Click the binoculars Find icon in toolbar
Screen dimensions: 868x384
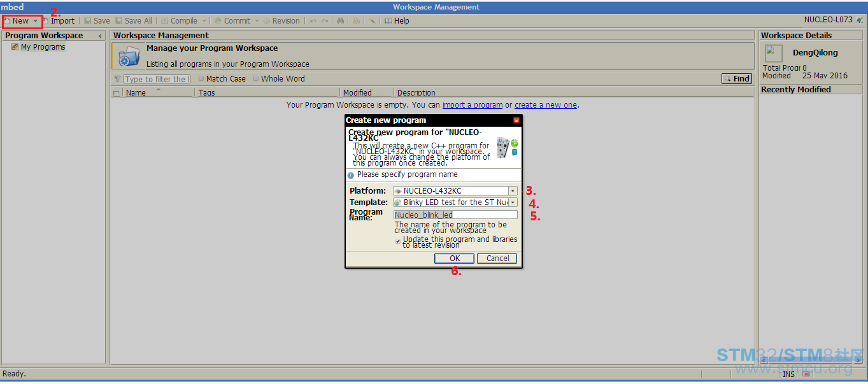[341, 21]
